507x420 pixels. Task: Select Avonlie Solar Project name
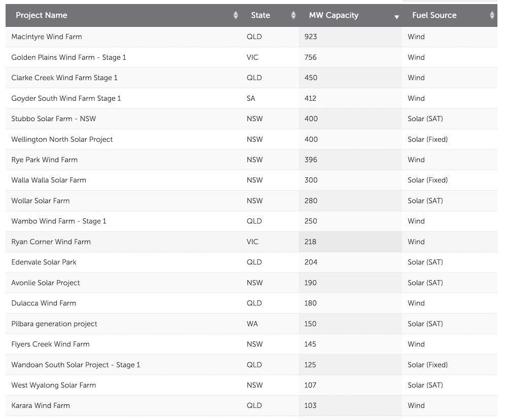click(46, 283)
